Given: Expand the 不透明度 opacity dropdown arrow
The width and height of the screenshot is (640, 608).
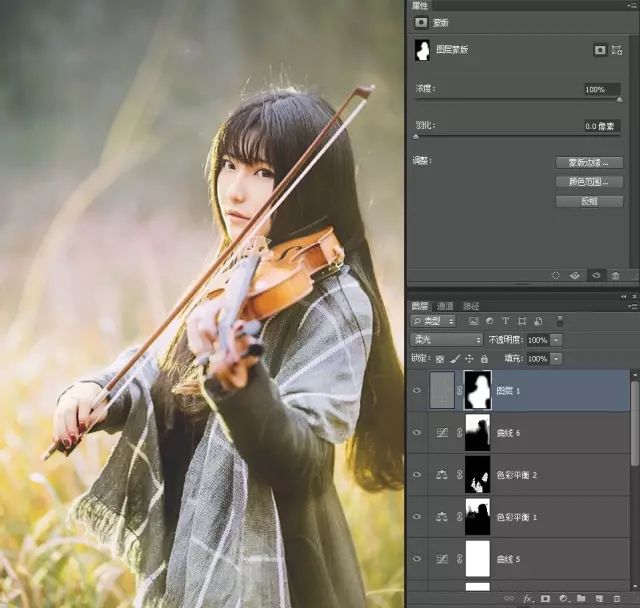Looking at the screenshot, I should pos(556,340).
